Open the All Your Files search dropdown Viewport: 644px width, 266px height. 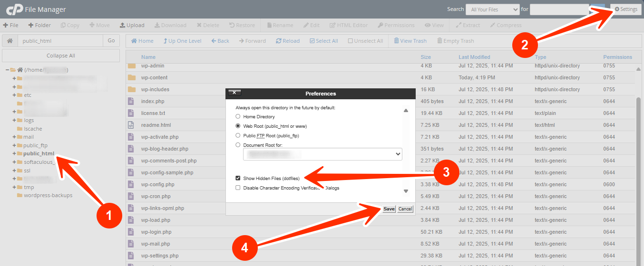click(x=492, y=9)
